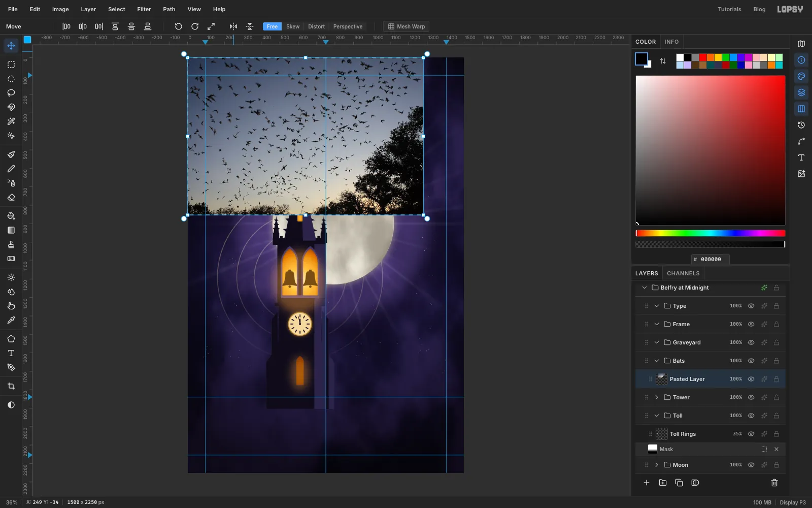Open the Filter menu

click(144, 9)
